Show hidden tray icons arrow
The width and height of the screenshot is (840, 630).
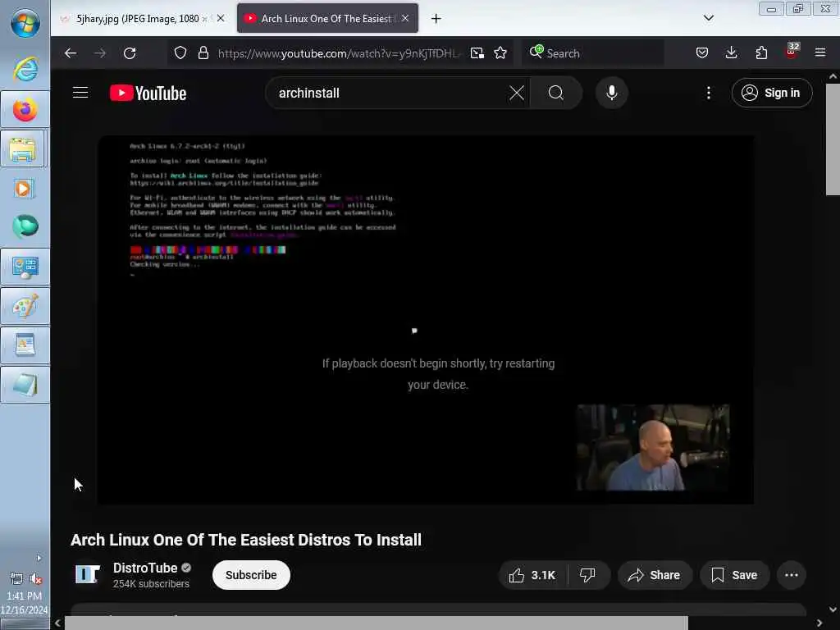point(39,558)
